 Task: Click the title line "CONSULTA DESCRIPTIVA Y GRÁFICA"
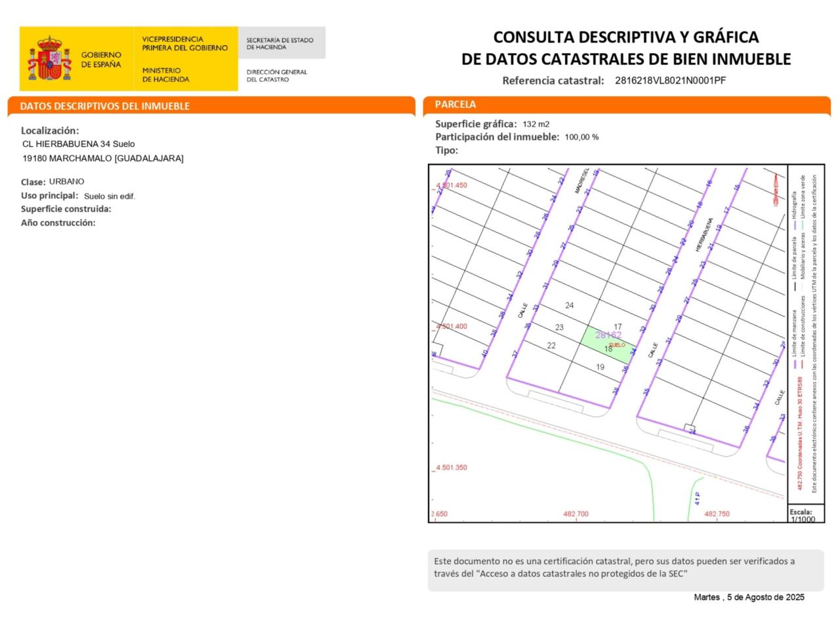(x=626, y=37)
